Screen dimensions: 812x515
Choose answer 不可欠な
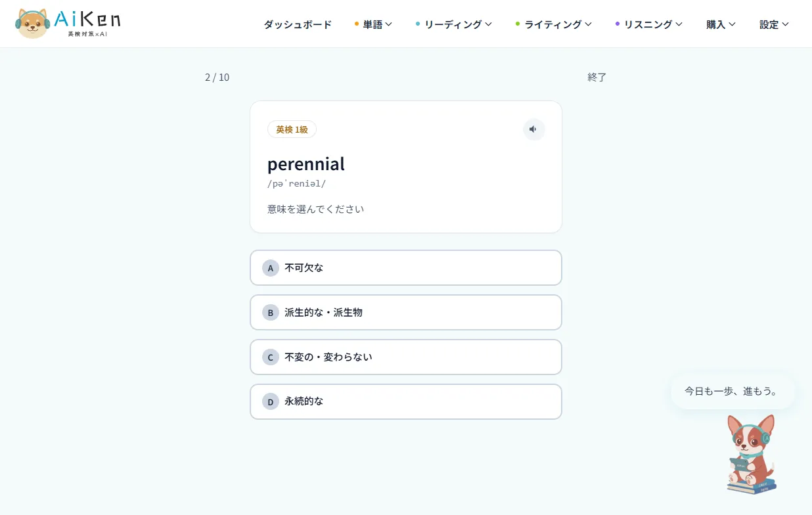click(x=406, y=268)
